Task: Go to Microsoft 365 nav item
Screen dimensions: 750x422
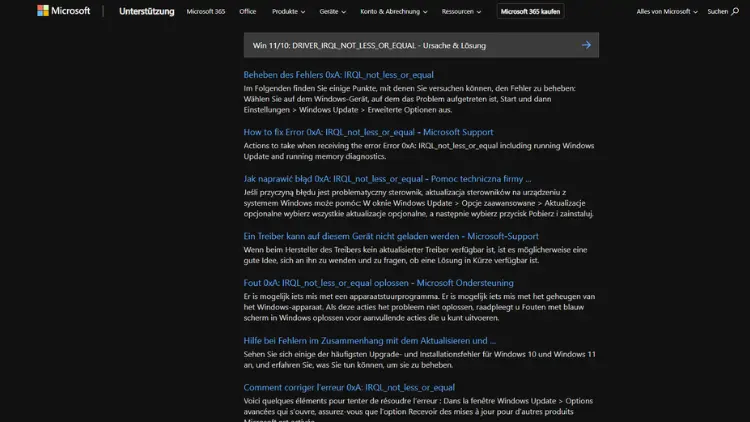Action: (205, 12)
